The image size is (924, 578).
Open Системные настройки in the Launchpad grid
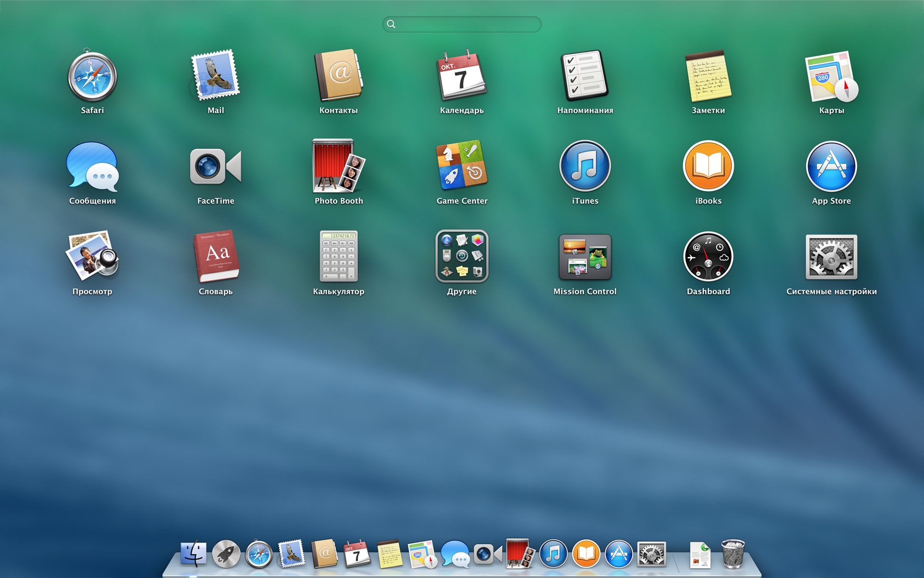(x=832, y=256)
